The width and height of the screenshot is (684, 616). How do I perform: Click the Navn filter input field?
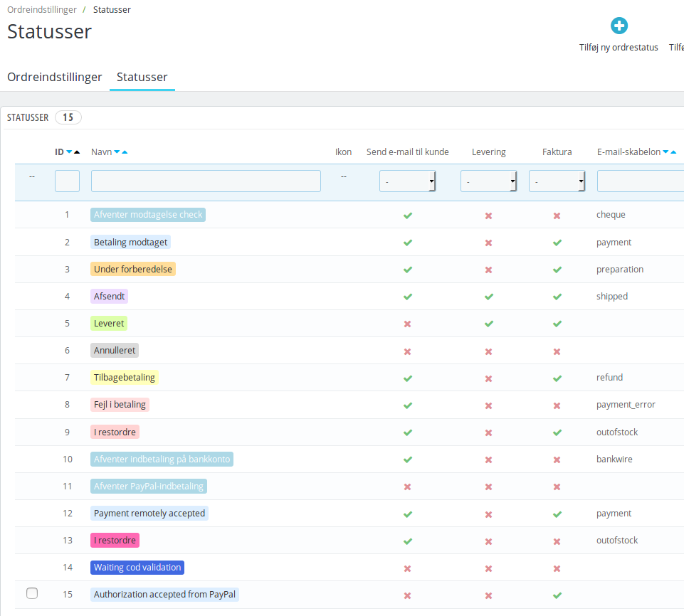[206, 181]
